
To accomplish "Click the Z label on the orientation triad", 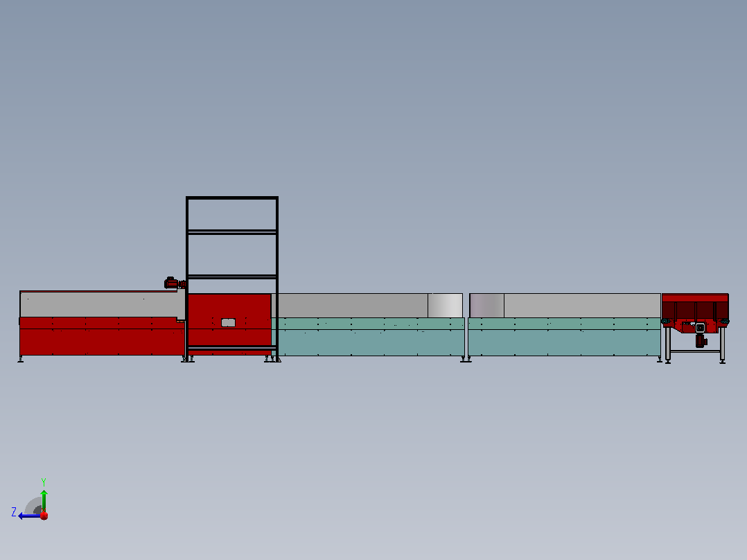I will [x=14, y=512].
